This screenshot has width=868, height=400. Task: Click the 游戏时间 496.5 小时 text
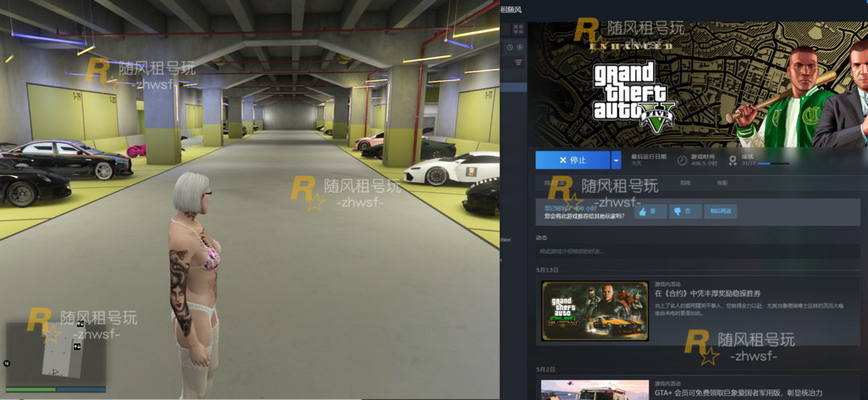pos(704,160)
